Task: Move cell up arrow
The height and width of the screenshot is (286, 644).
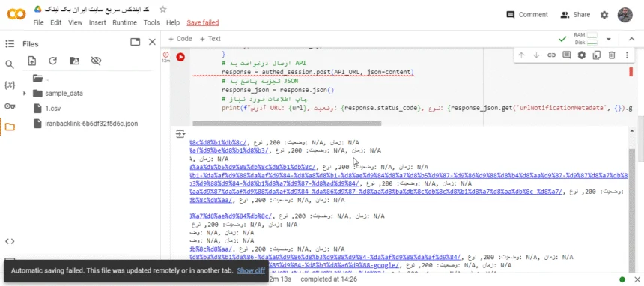Action: tap(522, 55)
